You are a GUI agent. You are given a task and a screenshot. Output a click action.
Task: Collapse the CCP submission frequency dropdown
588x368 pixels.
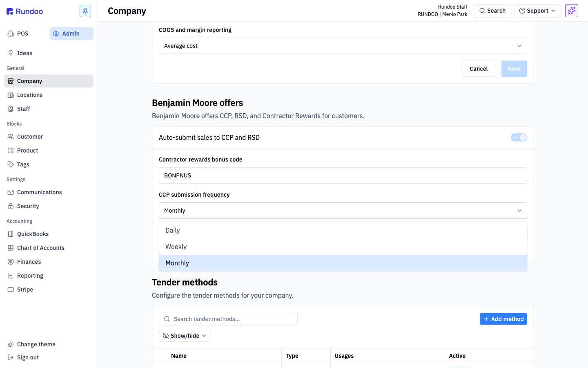343,211
